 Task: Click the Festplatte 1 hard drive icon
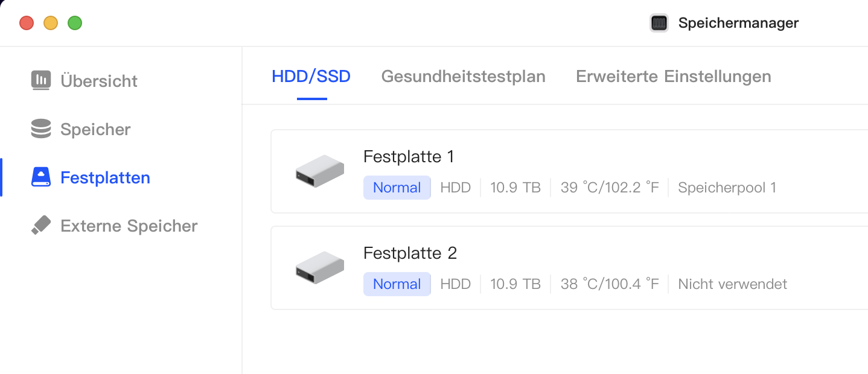click(x=319, y=171)
